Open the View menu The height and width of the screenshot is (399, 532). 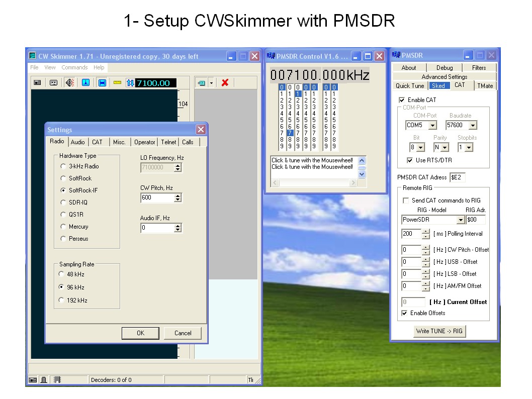50,67
